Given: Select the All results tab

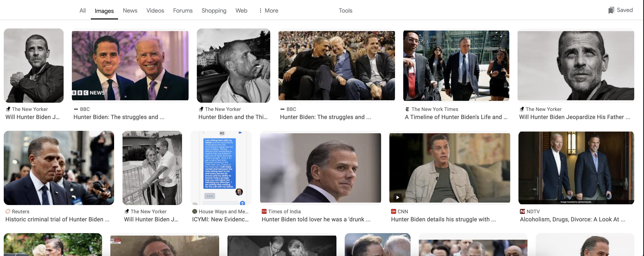Looking at the screenshot, I should (83, 10).
